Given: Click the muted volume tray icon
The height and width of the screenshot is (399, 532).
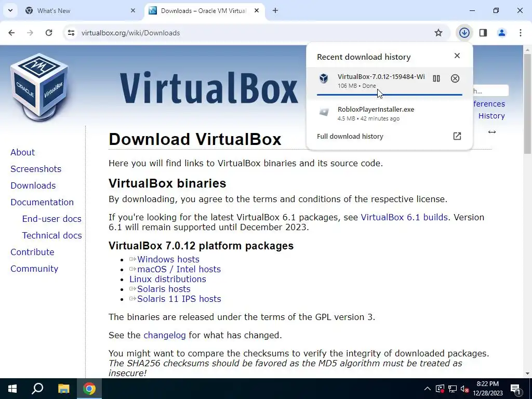Looking at the screenshot, I should [x=464, y=389].
